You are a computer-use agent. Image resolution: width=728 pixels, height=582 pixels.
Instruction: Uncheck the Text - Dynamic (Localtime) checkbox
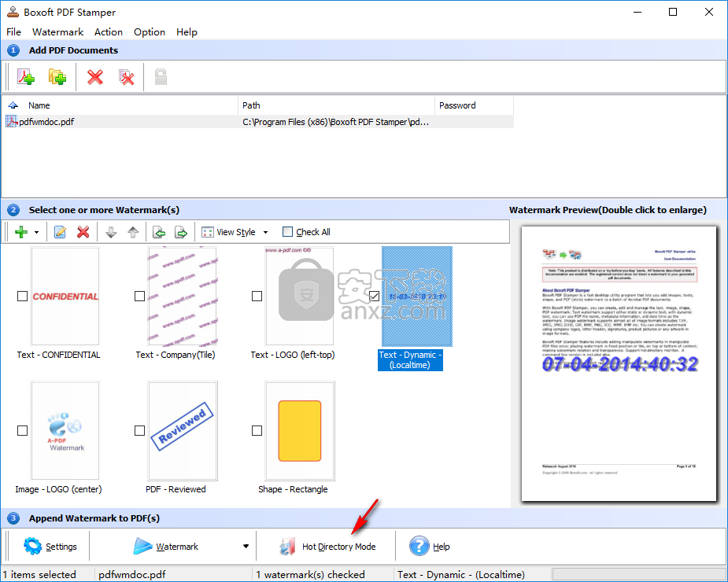point(374,296)
